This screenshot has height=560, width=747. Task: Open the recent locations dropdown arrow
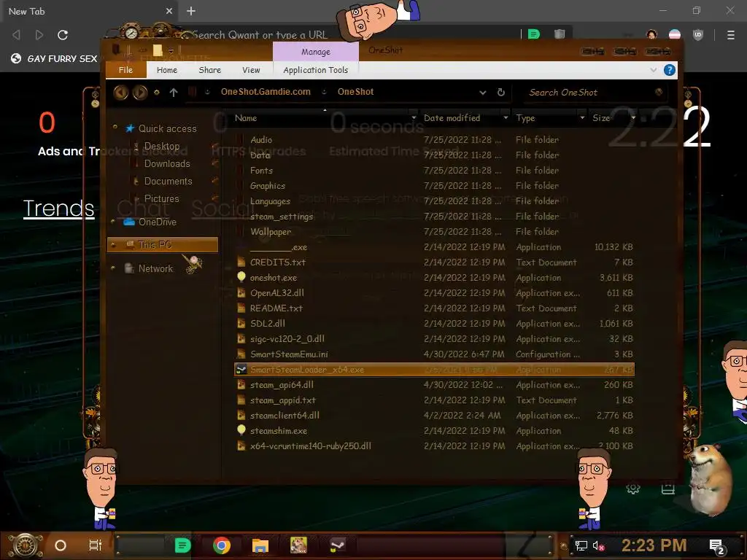[x=157, y=93]
